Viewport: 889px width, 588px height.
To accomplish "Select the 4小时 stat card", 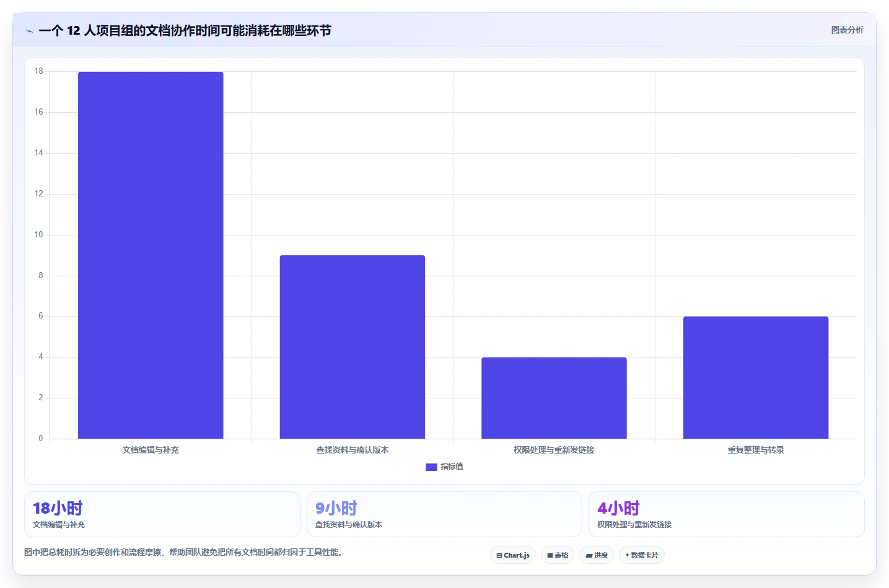I will click(726, 514).
